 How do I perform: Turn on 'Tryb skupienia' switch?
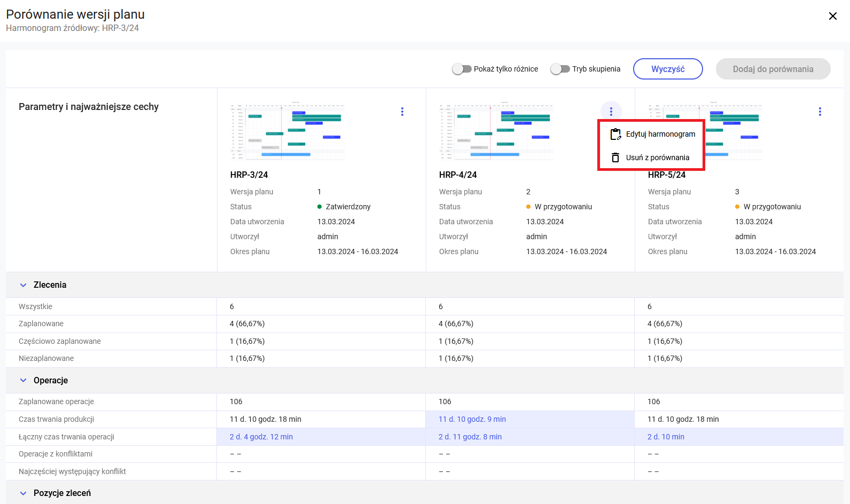(x=560, y=69)
